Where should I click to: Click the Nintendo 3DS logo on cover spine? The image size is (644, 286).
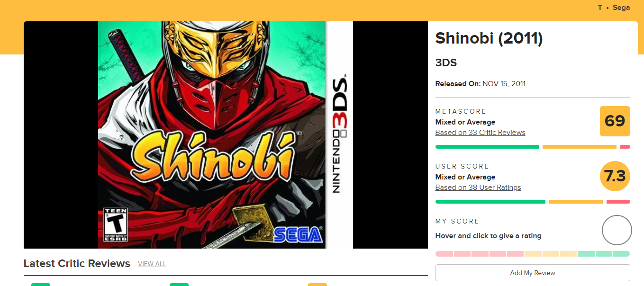tap(340, 133)
